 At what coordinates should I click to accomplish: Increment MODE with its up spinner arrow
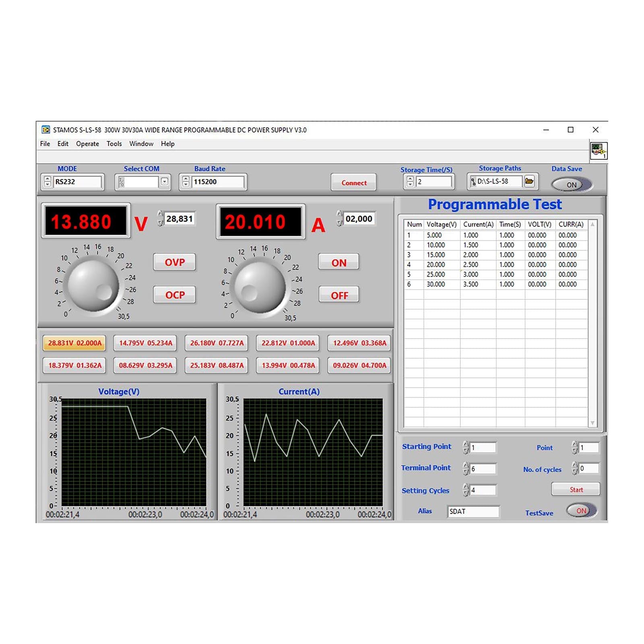click(x=47, y=180)
